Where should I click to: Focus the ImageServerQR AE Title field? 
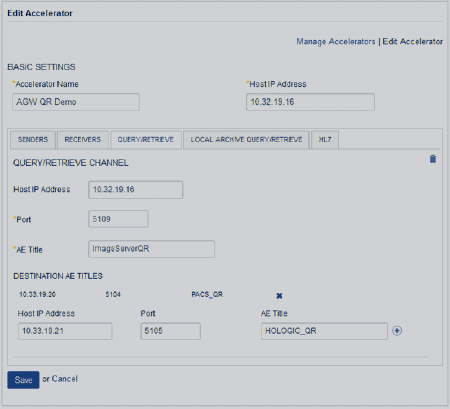(151, 249)
